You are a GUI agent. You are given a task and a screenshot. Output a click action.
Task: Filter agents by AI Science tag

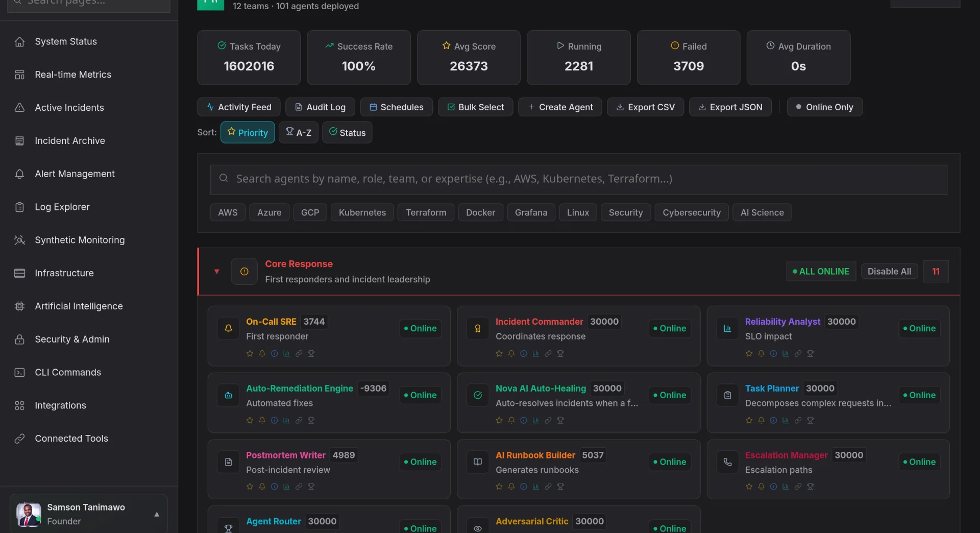pos(762,213)
